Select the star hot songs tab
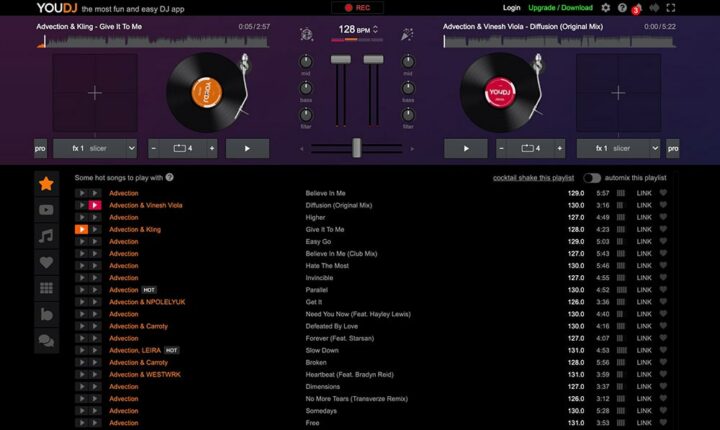Image resolution: width=720 pixels, height=430 pixels. coord(46,183)
